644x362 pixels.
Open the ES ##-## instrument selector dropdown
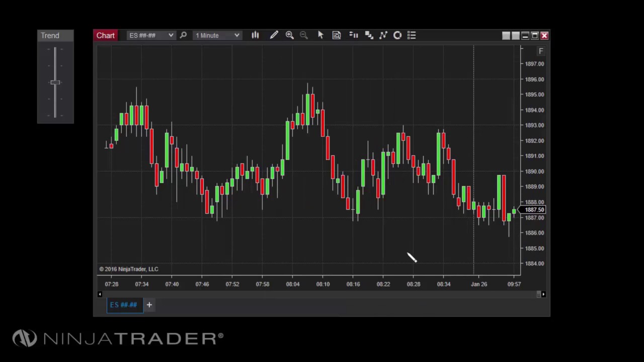pyautogui.click(x=150, y=35)
